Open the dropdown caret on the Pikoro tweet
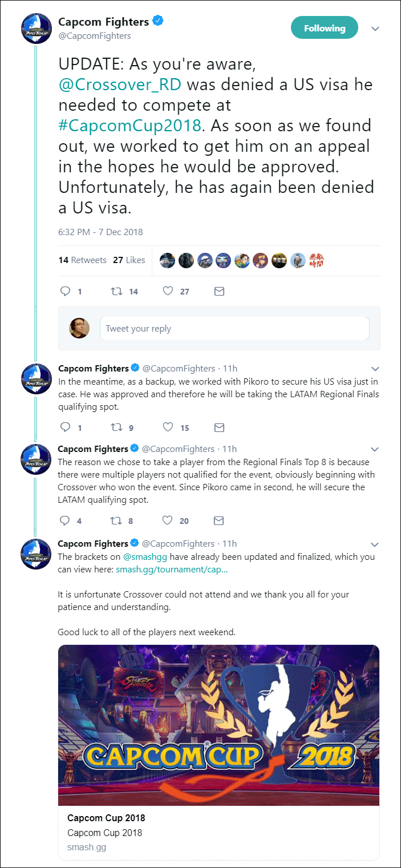401x868 pixels. click(375, 369)
